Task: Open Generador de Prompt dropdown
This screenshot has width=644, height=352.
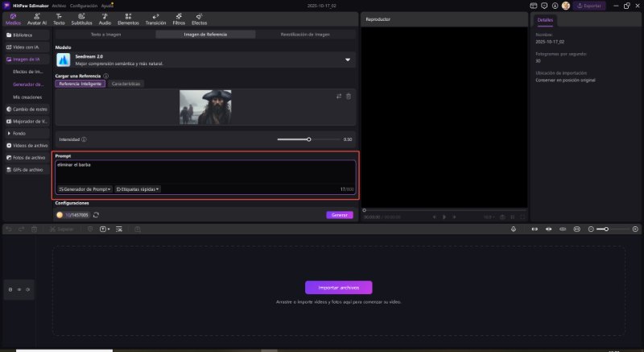Action: (85, 189)
